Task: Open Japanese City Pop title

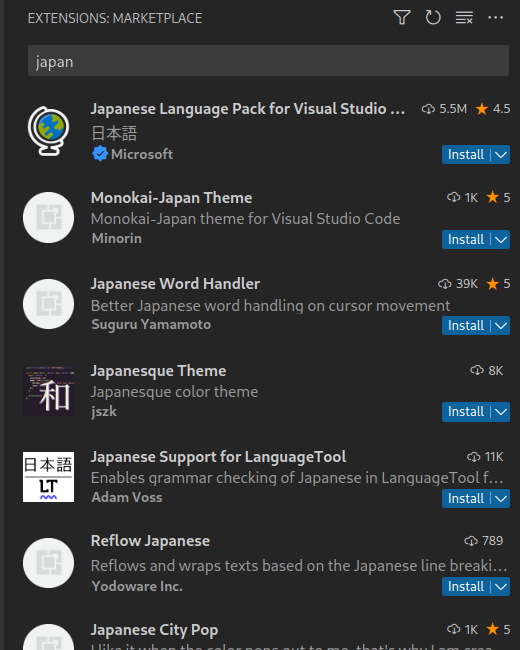Action: (154, 630)
